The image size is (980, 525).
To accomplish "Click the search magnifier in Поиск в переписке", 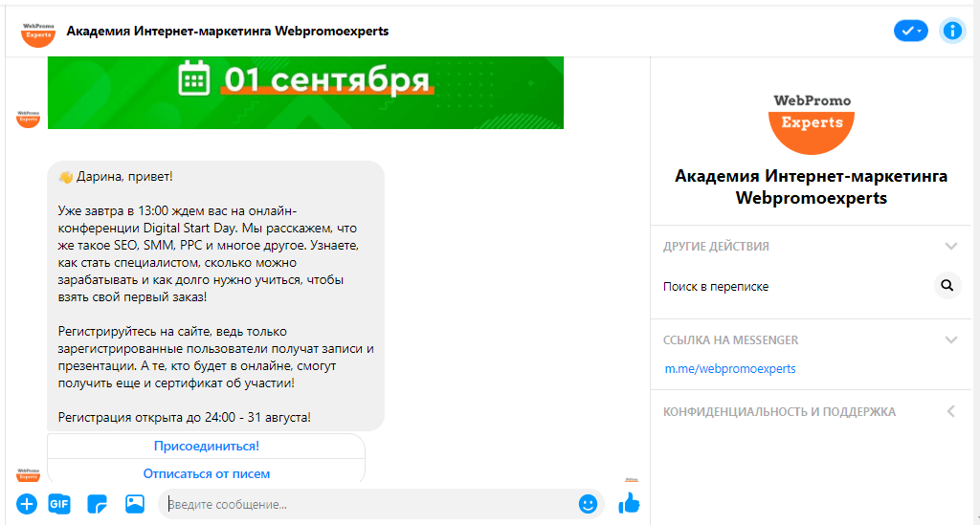I will pos(947,285).
